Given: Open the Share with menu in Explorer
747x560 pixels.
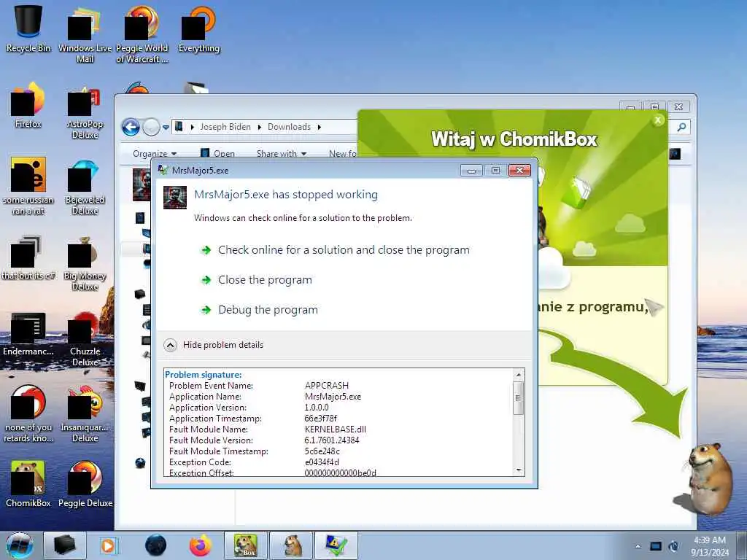Looking at the screenshot, I should tap(282, 153).
